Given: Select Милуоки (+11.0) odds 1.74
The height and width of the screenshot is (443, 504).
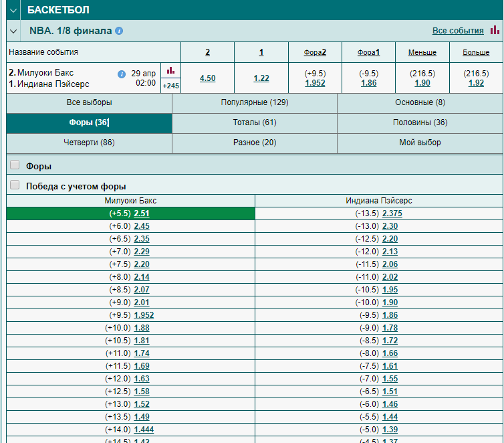Looking at the screenshot, I should [x=142, y=353].
